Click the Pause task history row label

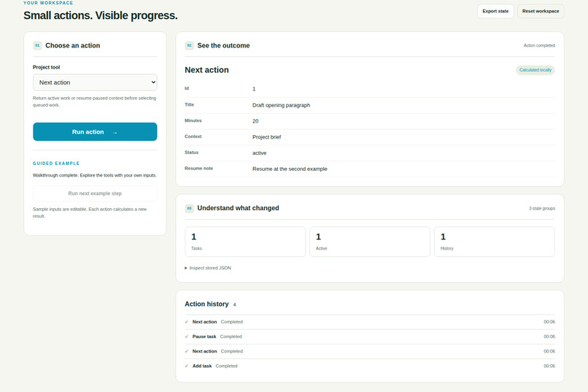tap(204, 337)
